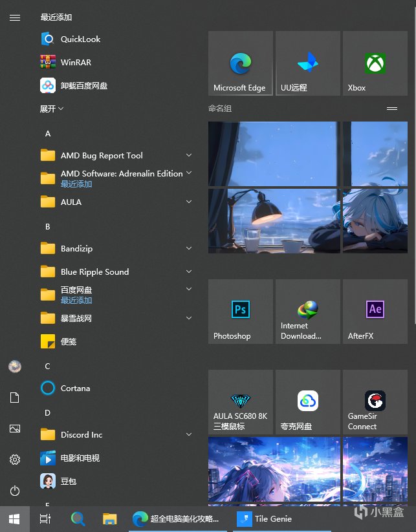Open the 便笺 sticky notes app
The height and width of the screenshot is (532, 416).
click(115, 341)
